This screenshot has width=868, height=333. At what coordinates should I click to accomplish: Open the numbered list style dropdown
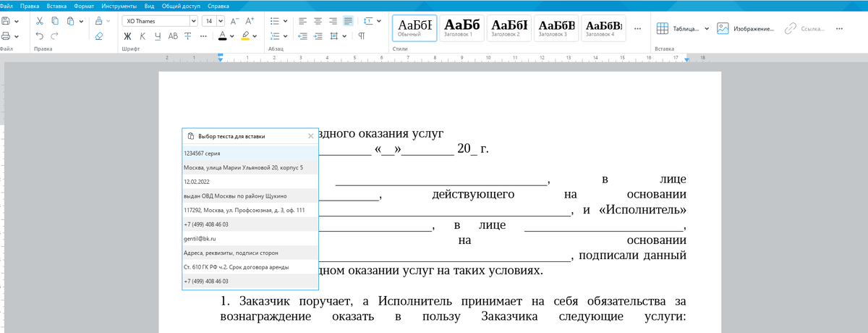(285, 35)
